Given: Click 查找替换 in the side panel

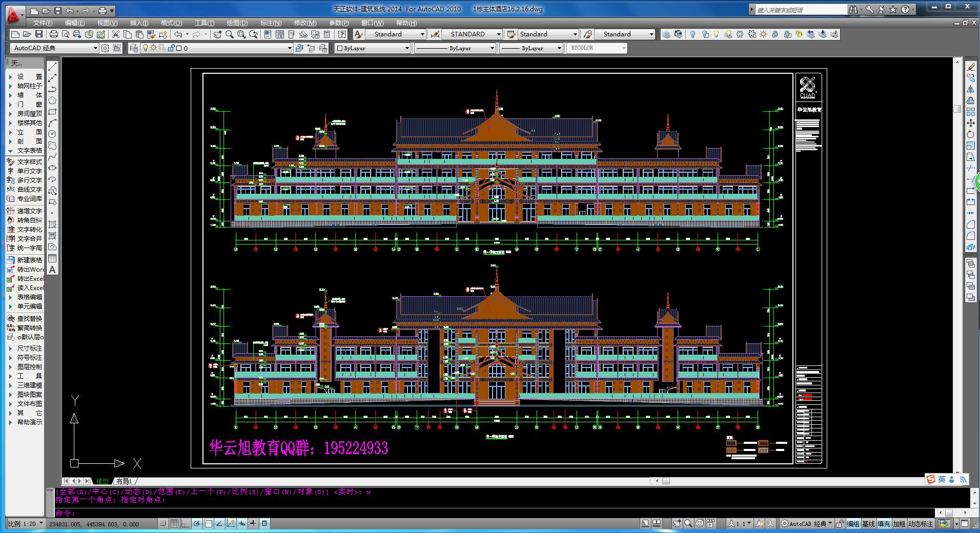Looking at the screenshot, I should 29,319.
